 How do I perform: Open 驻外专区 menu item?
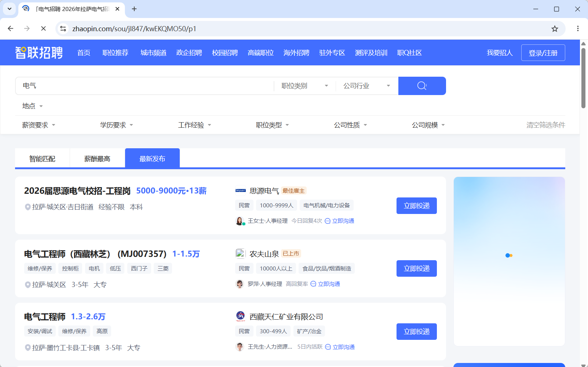332,53
